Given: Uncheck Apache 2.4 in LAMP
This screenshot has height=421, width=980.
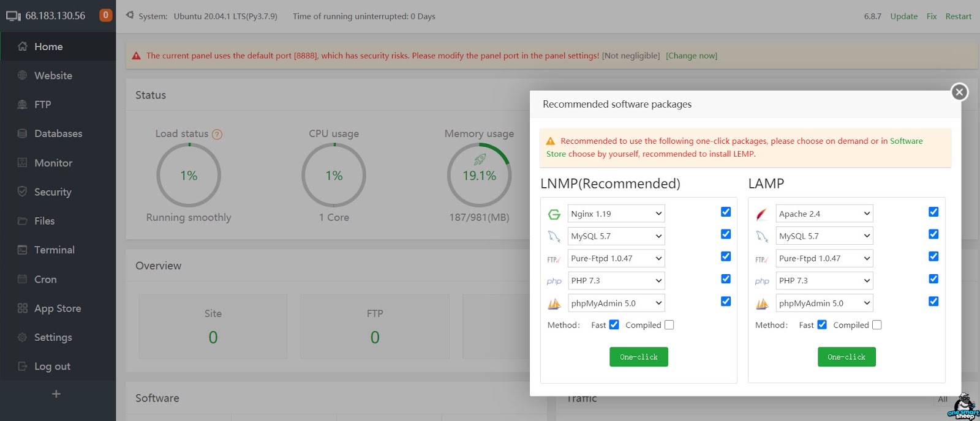Looking at the screenshot, I should (x=933, y=212).
